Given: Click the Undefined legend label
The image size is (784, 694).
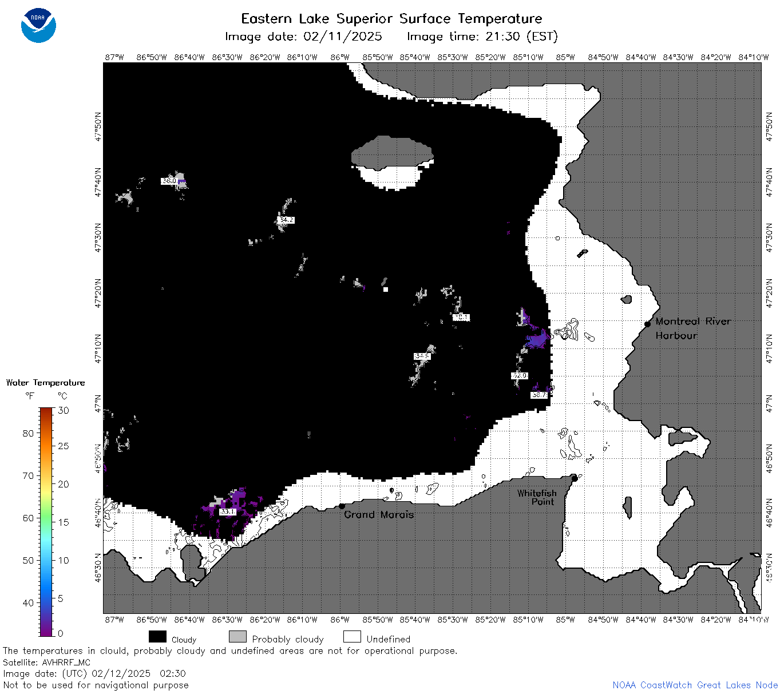Looking at the screenshot, I should point(389,639).
